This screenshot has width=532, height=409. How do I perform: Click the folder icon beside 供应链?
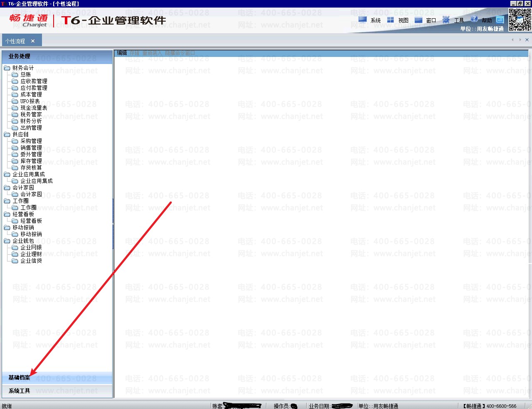click(x=7, y=135)
